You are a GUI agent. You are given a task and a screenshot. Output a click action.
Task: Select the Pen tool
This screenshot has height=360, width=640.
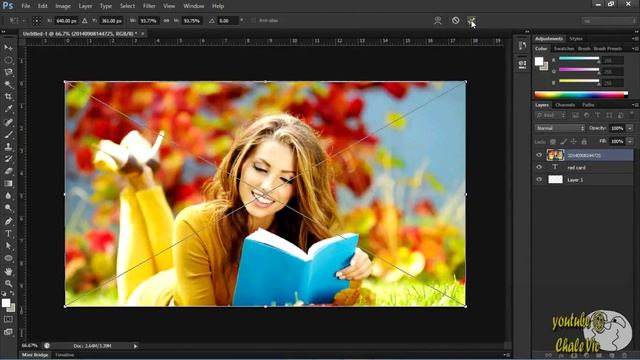point(8,221)
